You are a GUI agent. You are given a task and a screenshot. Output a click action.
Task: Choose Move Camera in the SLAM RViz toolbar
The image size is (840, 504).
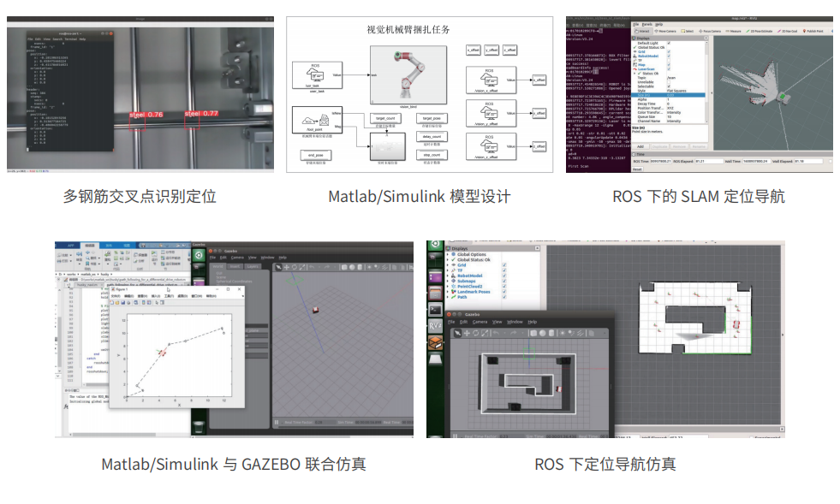click(x=664, y=31)
